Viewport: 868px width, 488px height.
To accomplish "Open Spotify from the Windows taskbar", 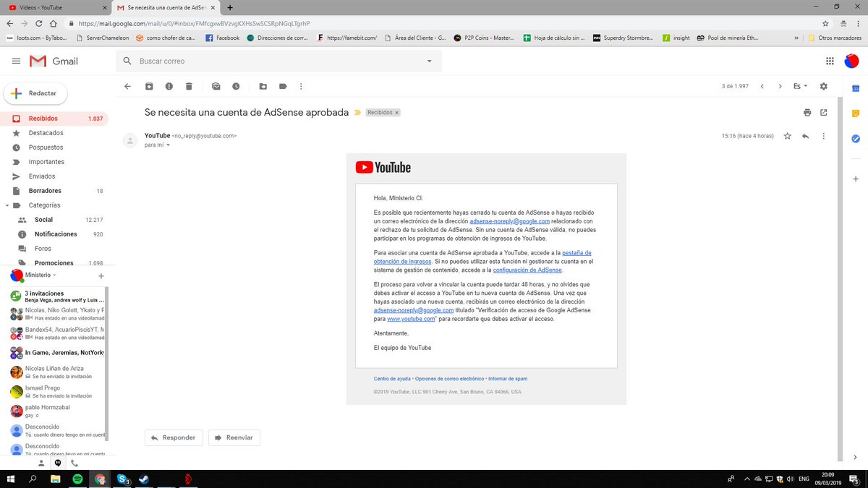I will click(77, 479).
